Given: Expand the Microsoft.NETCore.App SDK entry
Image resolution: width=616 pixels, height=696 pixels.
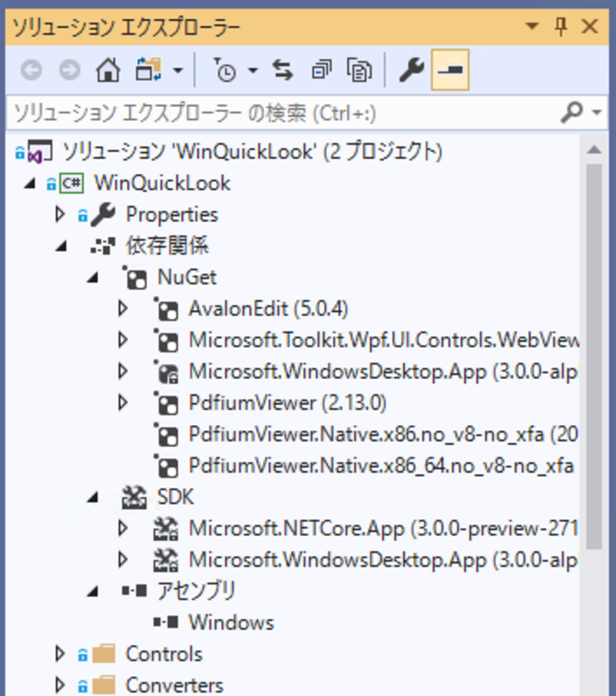Looking at the screenshot, I should point(122,529).
